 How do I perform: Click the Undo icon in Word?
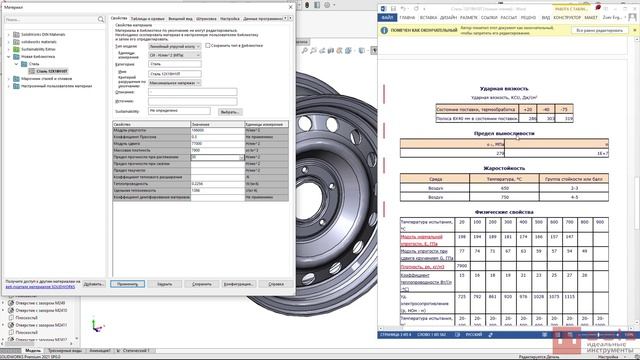(403, 9)
